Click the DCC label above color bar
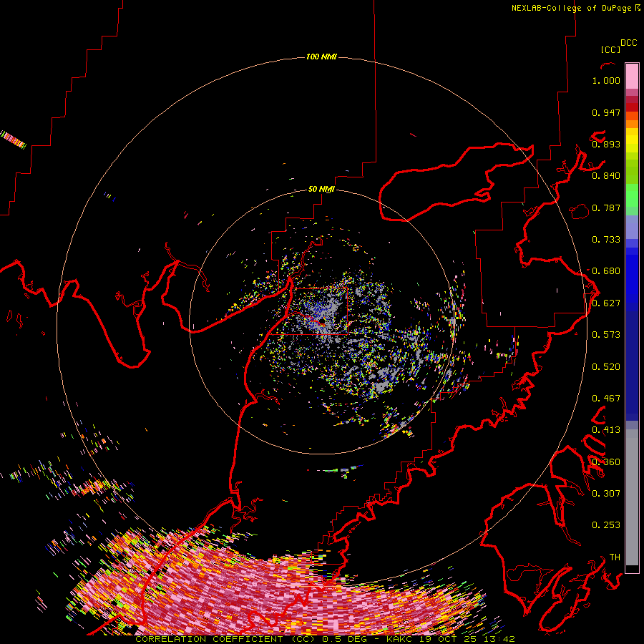644x644 pixels. (629, 43)
